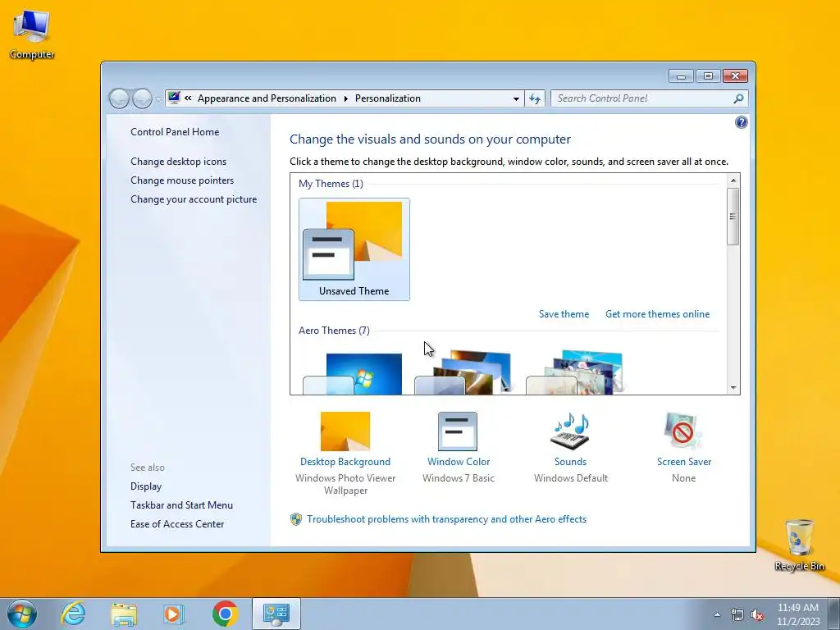Open the Display link under See also
Viewport: 840px width, 630px height.
click(x=146, y=486)
